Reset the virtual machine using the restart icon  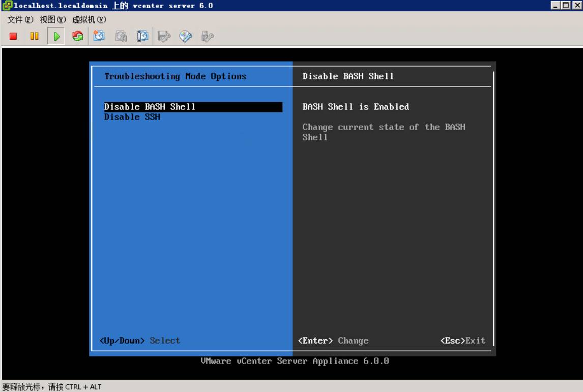point(78,36)
